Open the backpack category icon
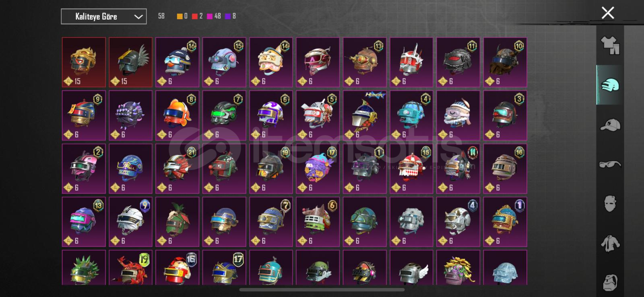 610,282
